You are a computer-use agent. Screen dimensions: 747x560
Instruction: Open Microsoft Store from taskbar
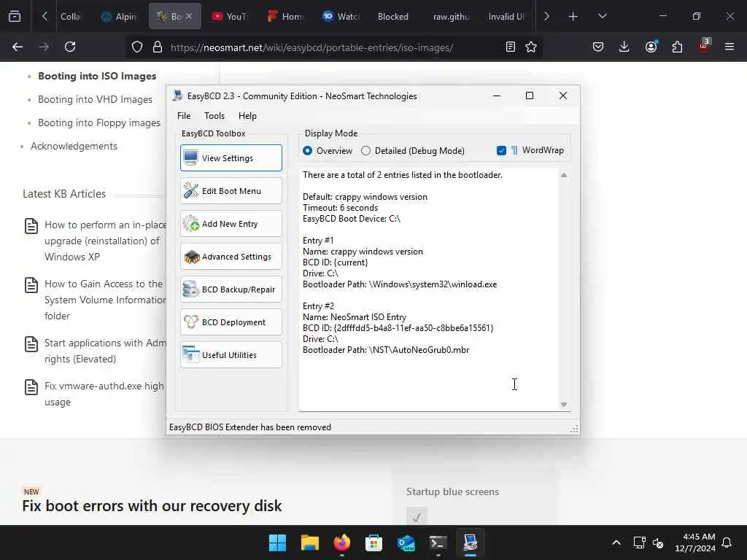[374, 542]
